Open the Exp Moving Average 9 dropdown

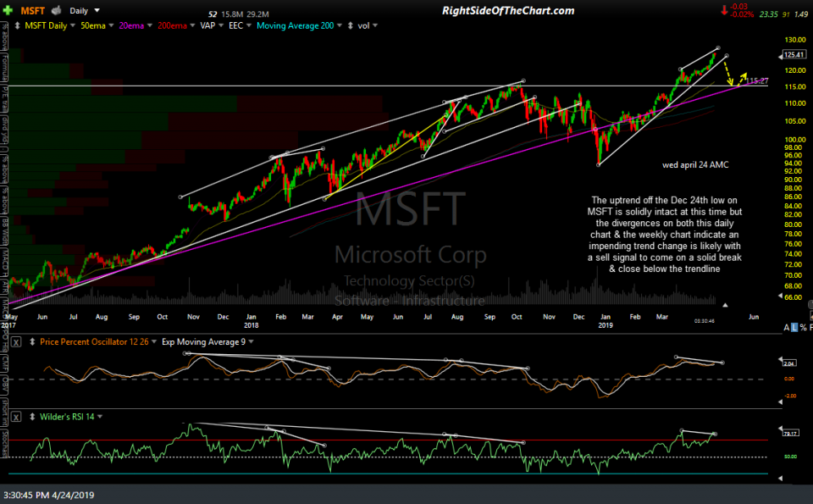(250, 341)
